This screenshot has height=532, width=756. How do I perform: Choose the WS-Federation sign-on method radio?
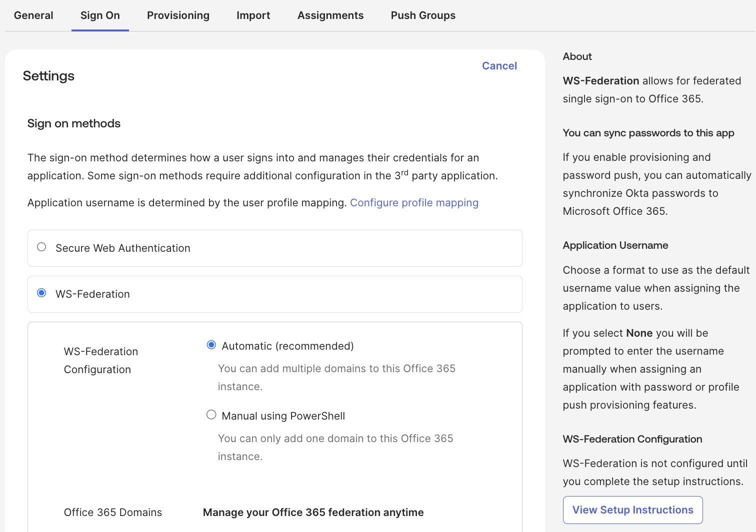(x=42, y=293)
